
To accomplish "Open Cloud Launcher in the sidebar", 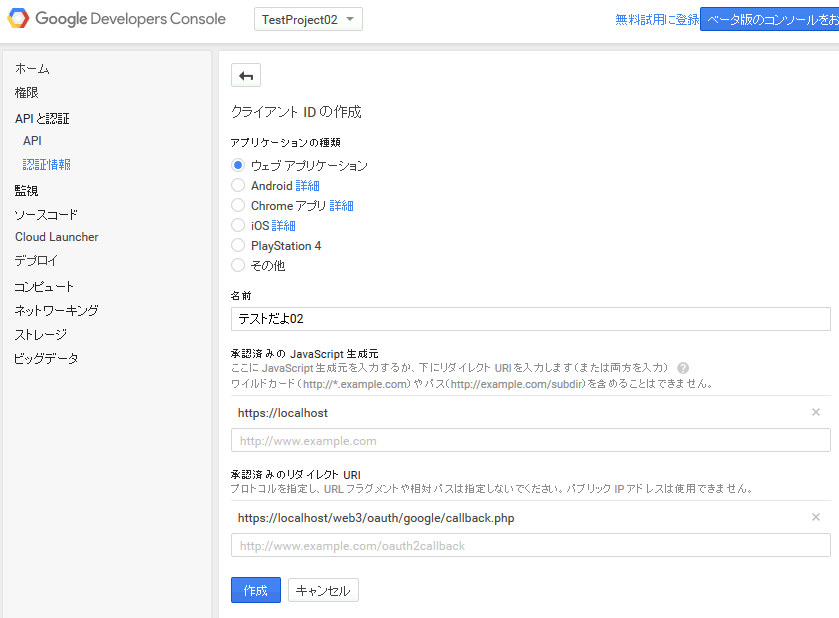I will click(57, 236).
